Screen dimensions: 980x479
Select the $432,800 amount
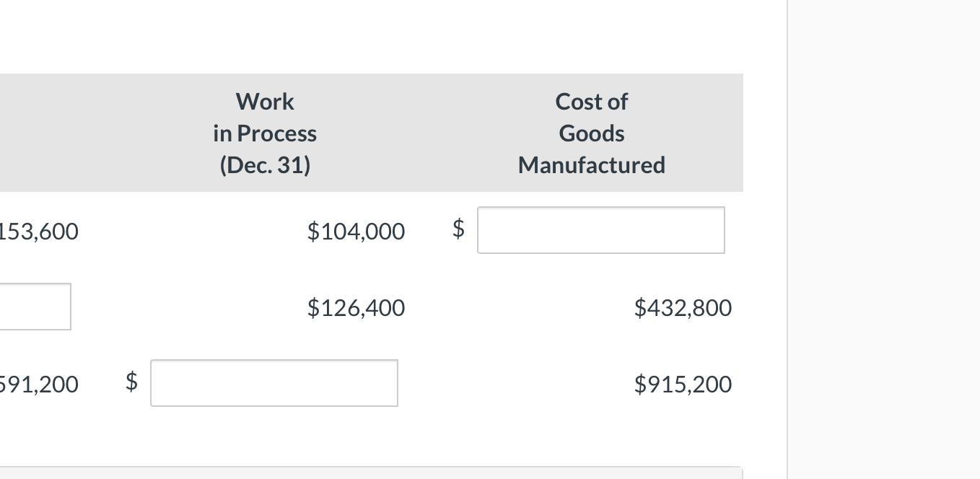(683, 307)
